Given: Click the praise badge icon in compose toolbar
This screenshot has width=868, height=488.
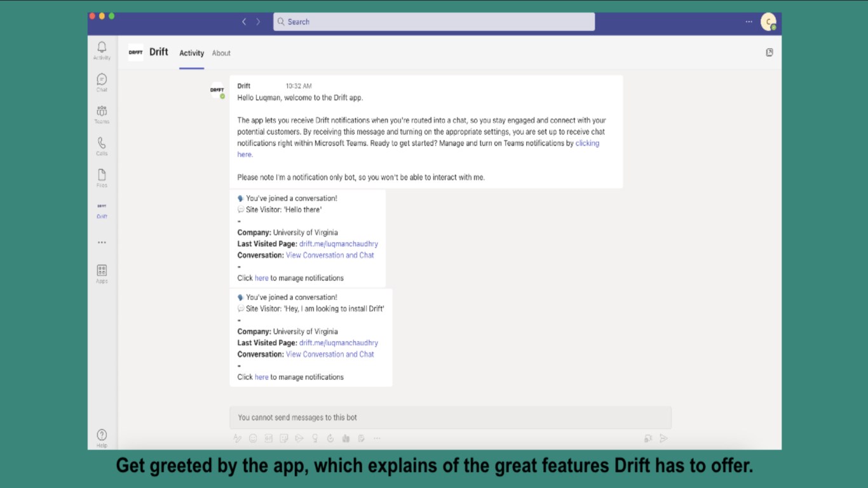Looking at the screenshot, I should tap(315, 438).
